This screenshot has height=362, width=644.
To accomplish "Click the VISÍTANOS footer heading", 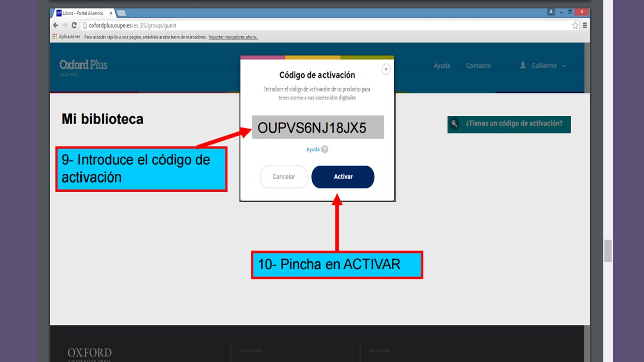I will [x=251, y=351].
